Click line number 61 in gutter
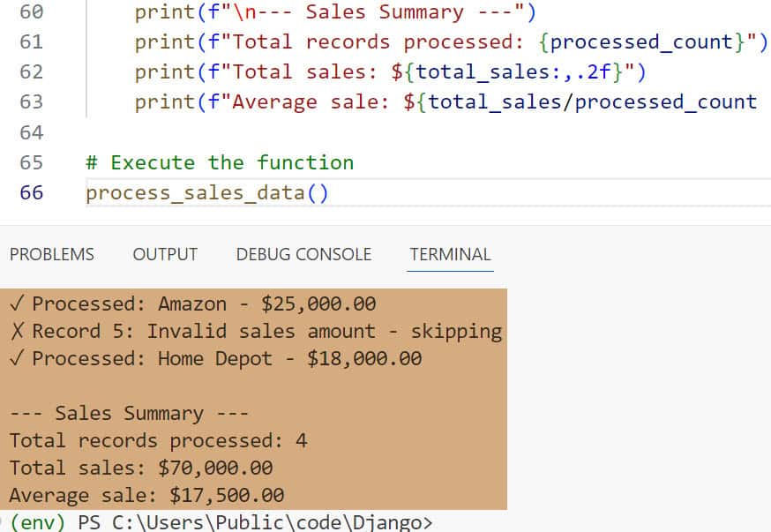 (x=32, y=41)
